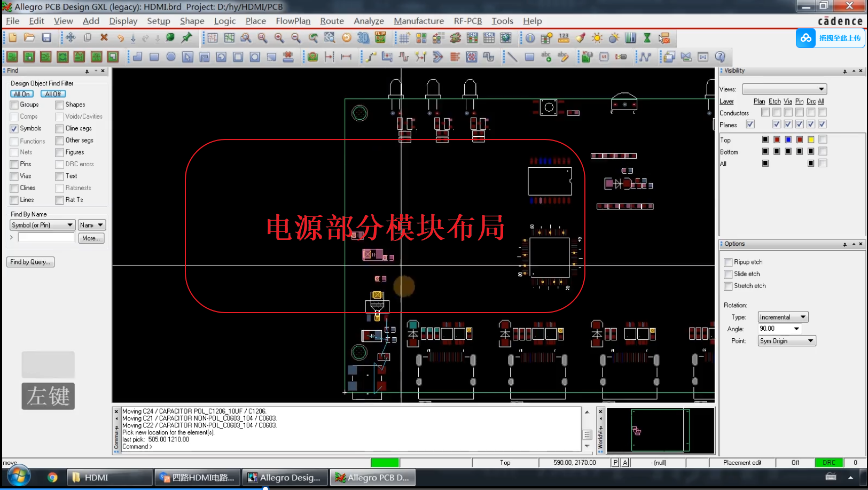Click the More... button
Image resolution: width=868 pixels, height=490 pixels.
(91, 238)
